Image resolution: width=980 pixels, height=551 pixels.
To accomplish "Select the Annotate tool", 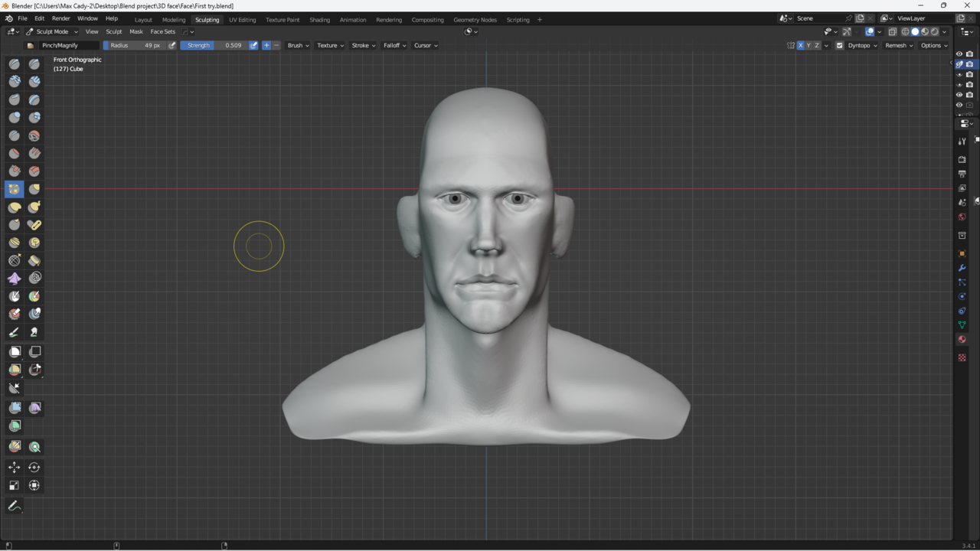I will [15, 506].
